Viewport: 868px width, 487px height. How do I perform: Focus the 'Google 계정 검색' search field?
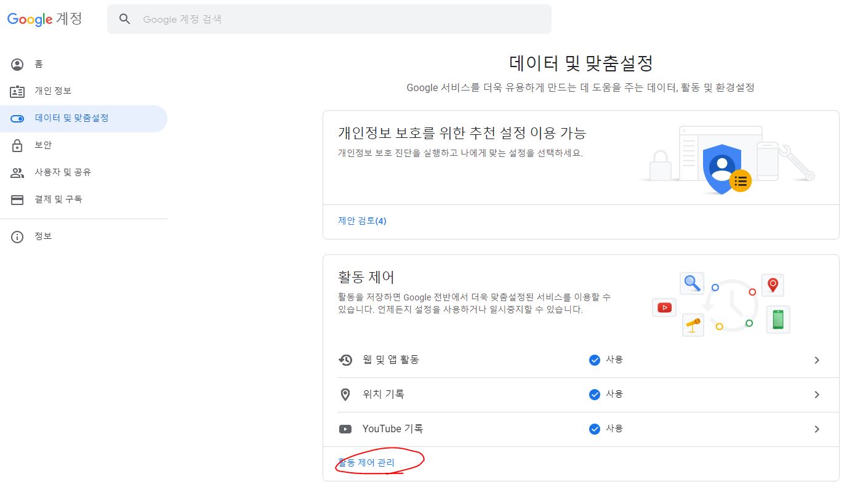pyautogui.click(x=329, y=19)
